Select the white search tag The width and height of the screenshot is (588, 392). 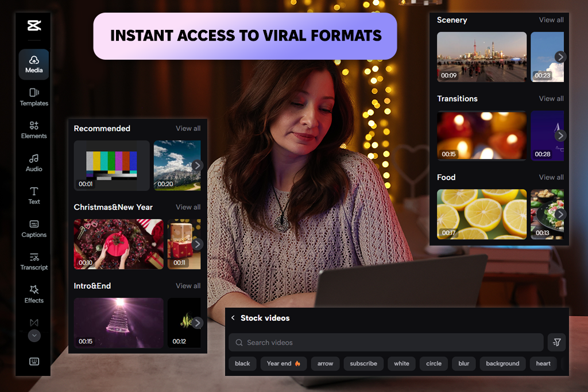click(x=401, y=363)
